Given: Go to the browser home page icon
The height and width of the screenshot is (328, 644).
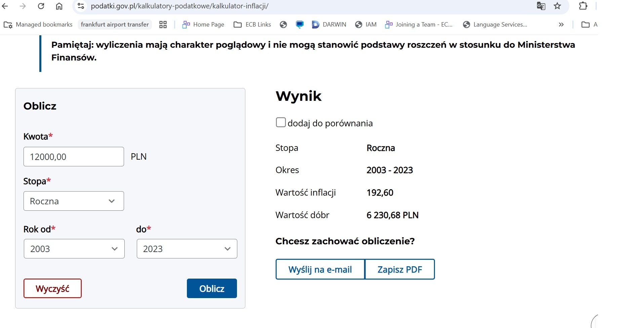Looking at the screenshot, I should [59, 6].
